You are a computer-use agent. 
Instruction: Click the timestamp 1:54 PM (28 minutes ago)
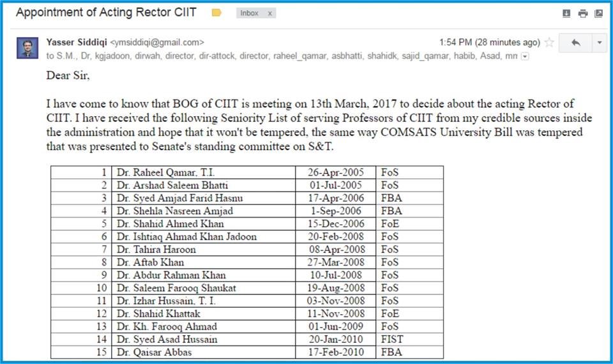(x=490, y=42)
